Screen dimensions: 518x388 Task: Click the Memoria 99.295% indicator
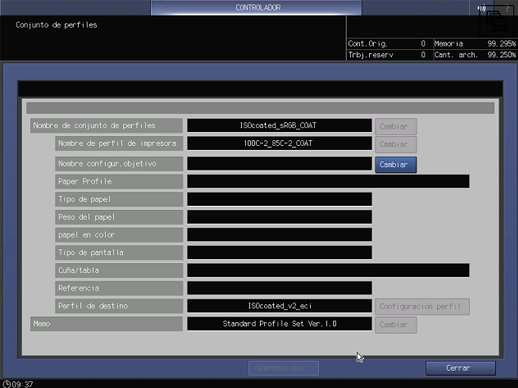475,44
